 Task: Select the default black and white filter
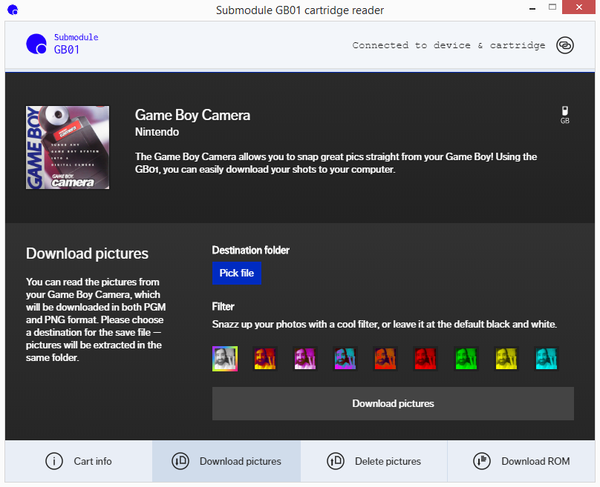(x=224, y=358)
